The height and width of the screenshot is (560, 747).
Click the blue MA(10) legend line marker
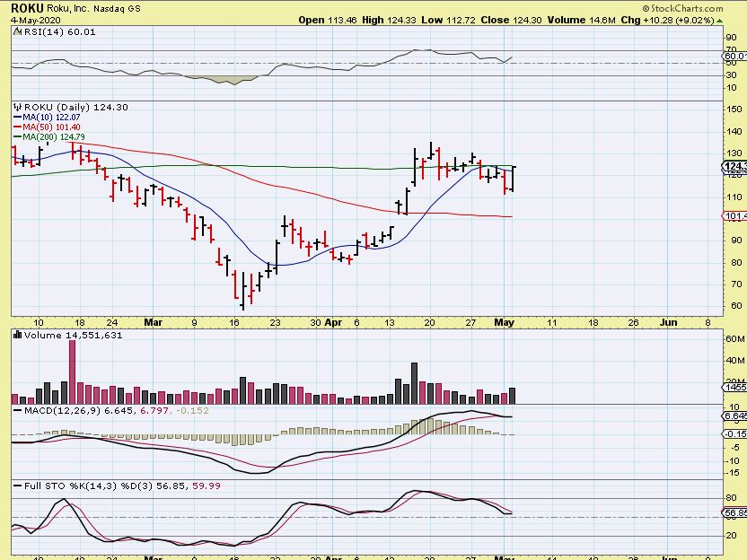[x=18, y=118]
